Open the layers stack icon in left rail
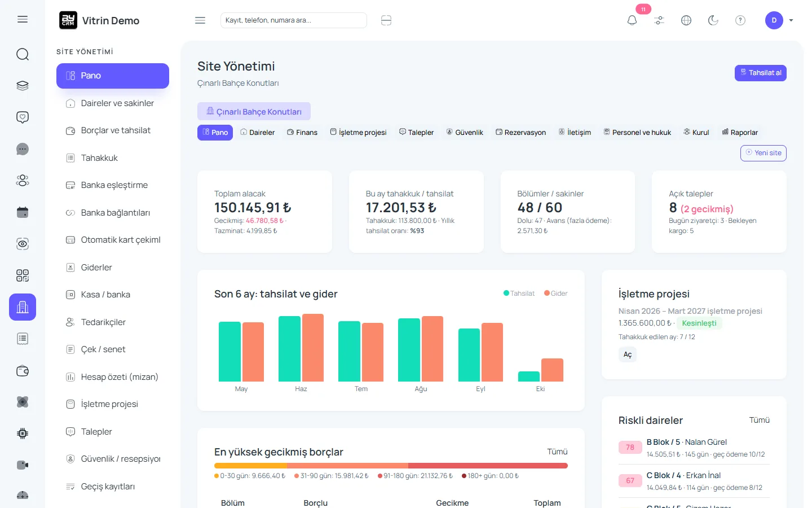 click(x=23, y=86)
